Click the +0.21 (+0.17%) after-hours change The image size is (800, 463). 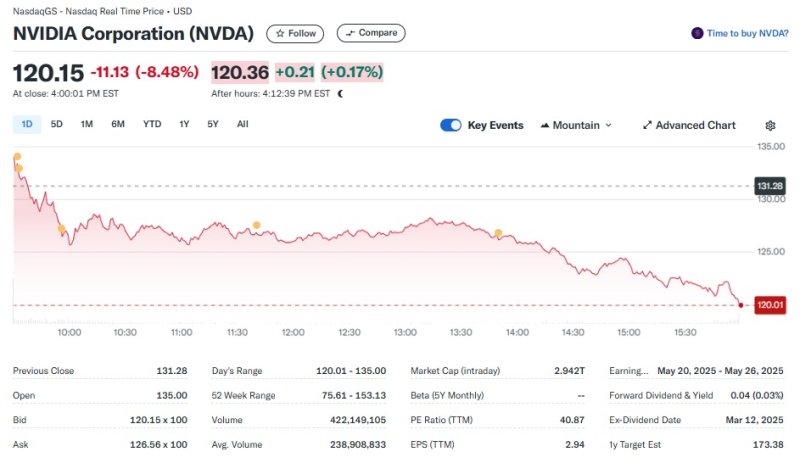329,72
